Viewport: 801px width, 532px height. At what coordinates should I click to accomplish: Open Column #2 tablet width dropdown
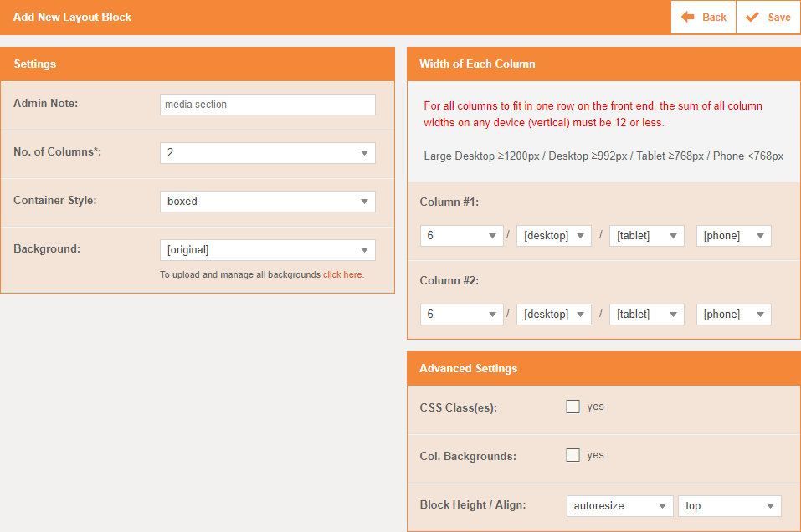[647, 315]
